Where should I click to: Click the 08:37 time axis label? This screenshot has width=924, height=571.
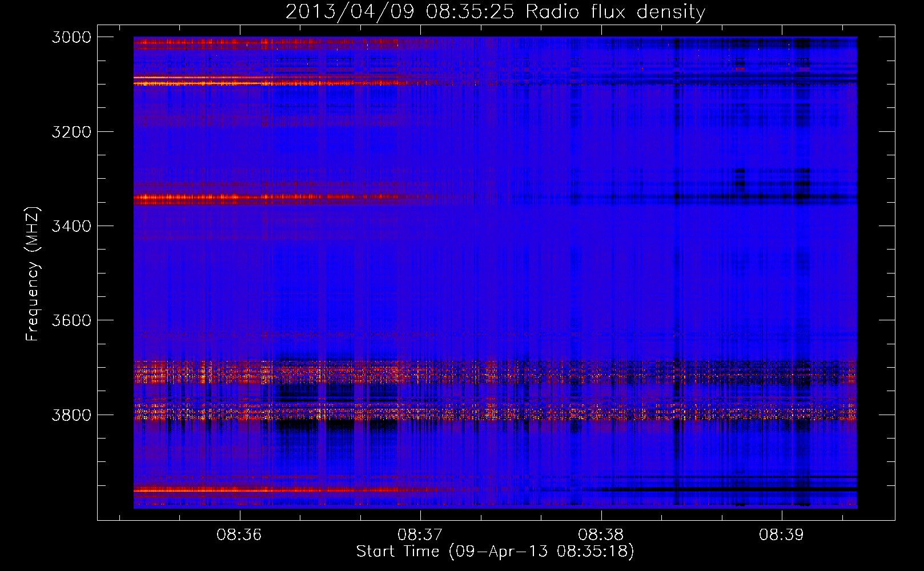(420, 534)
